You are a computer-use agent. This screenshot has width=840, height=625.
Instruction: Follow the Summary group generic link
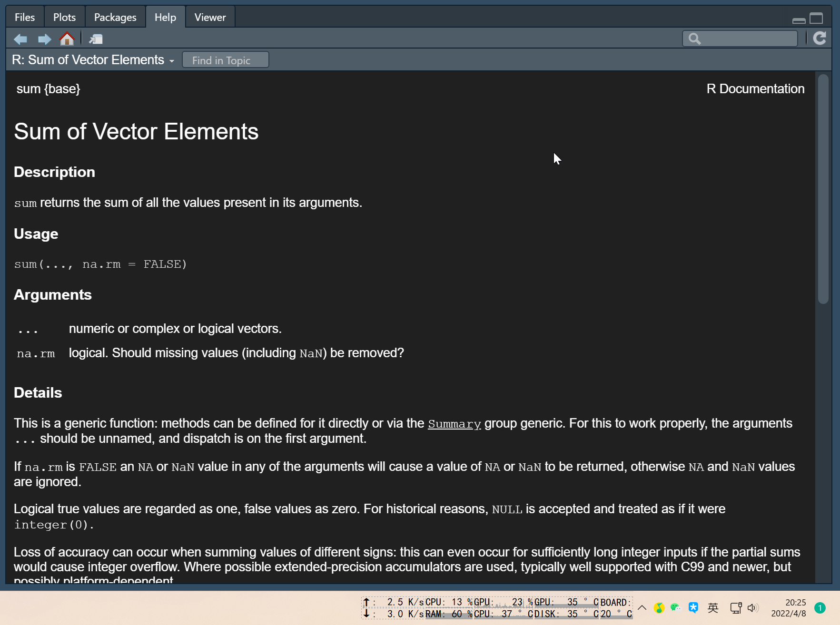pos(455,424)
